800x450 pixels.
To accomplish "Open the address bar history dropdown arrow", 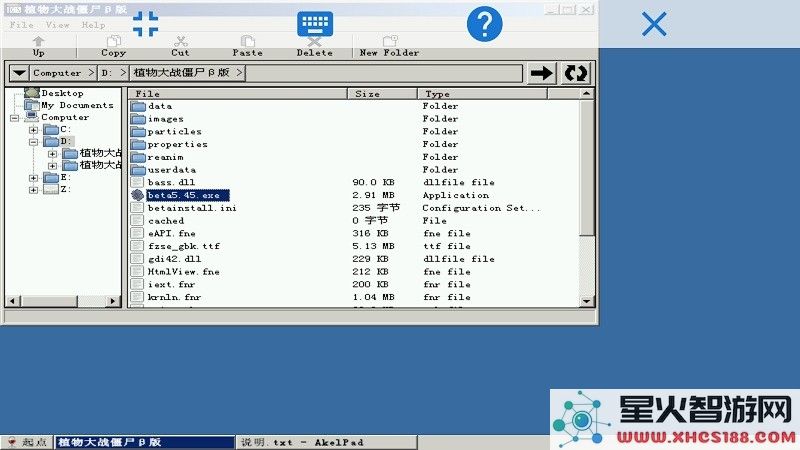I will [19, 73].
